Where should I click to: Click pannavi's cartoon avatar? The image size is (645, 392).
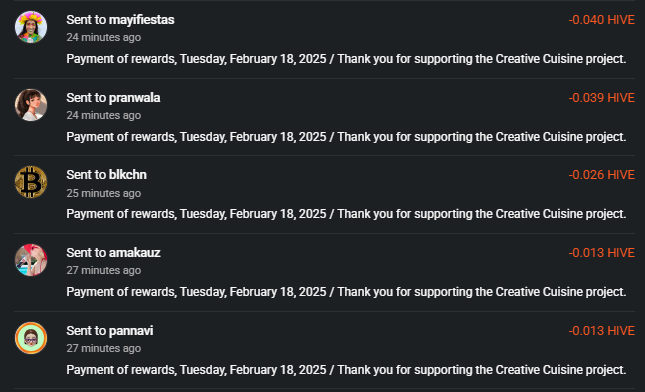tap(31, 338)
